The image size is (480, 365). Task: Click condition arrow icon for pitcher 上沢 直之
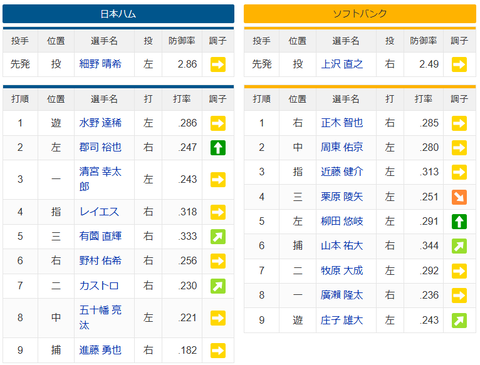[x=459, y=64]
